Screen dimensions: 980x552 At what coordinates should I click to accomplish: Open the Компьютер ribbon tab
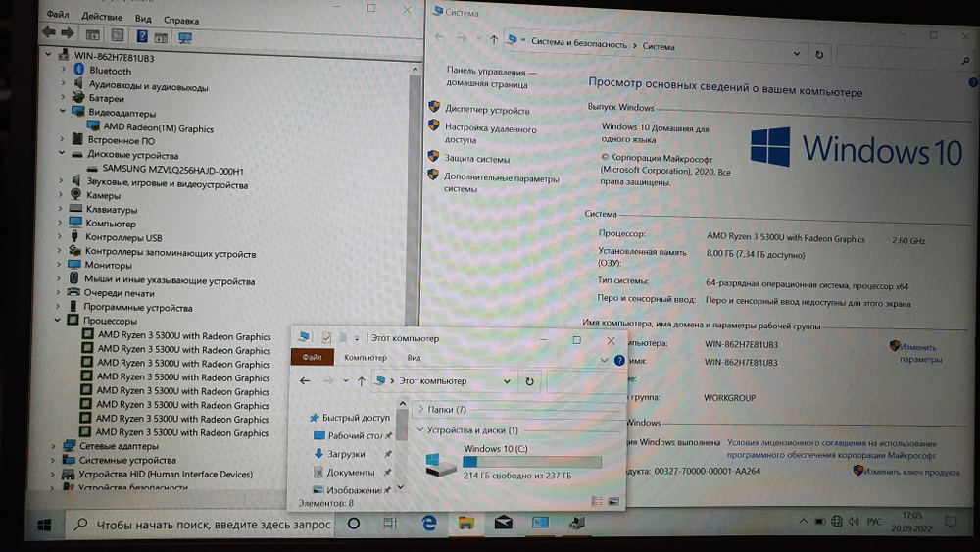tap(365, 358)
